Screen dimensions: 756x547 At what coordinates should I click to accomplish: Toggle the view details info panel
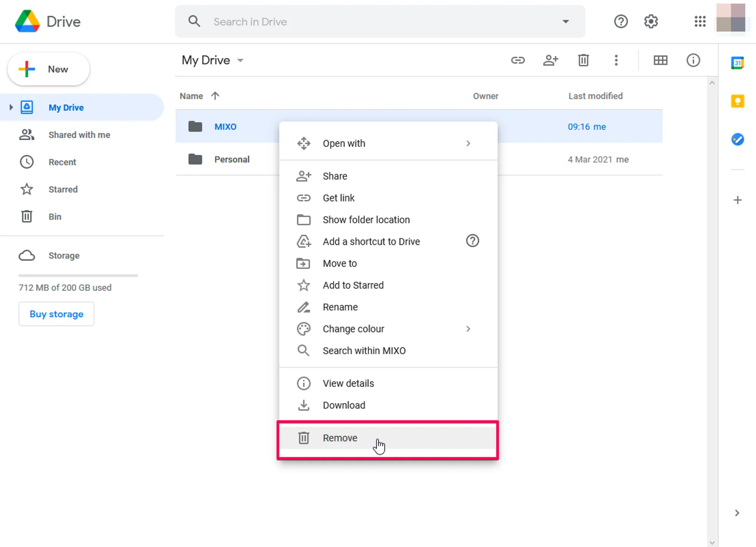pos(693,60)
